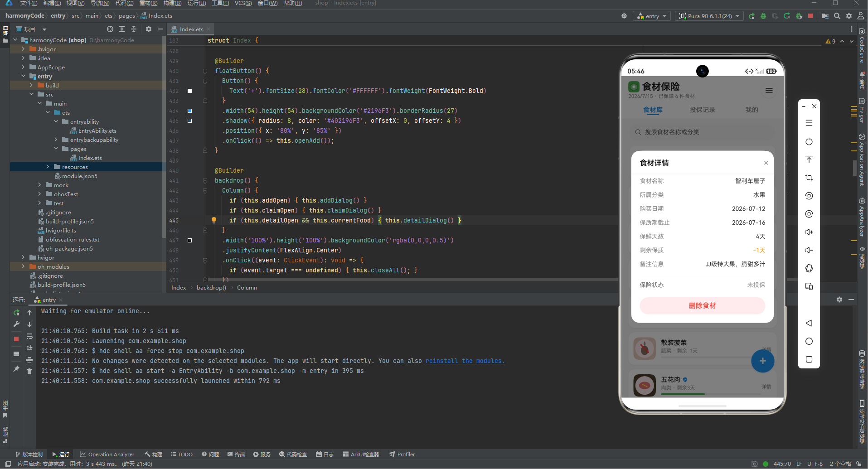Increase emulator volume with speaker plus icon
Screen dimensions: 868x469
tap(809, 232)
